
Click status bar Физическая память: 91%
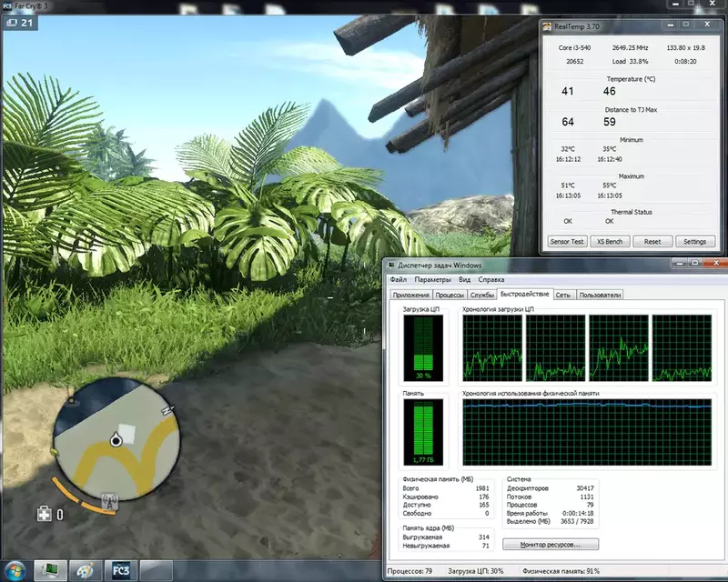coord(561,571)
